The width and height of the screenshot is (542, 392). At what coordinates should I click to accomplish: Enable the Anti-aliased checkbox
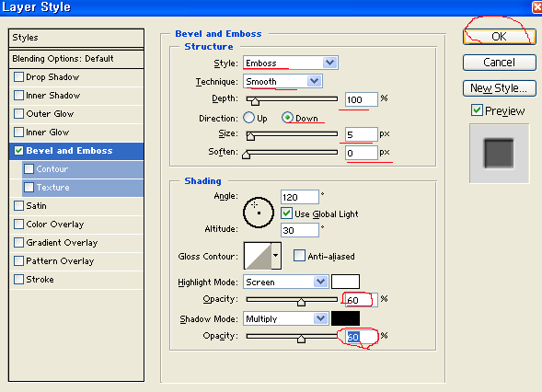299,256
